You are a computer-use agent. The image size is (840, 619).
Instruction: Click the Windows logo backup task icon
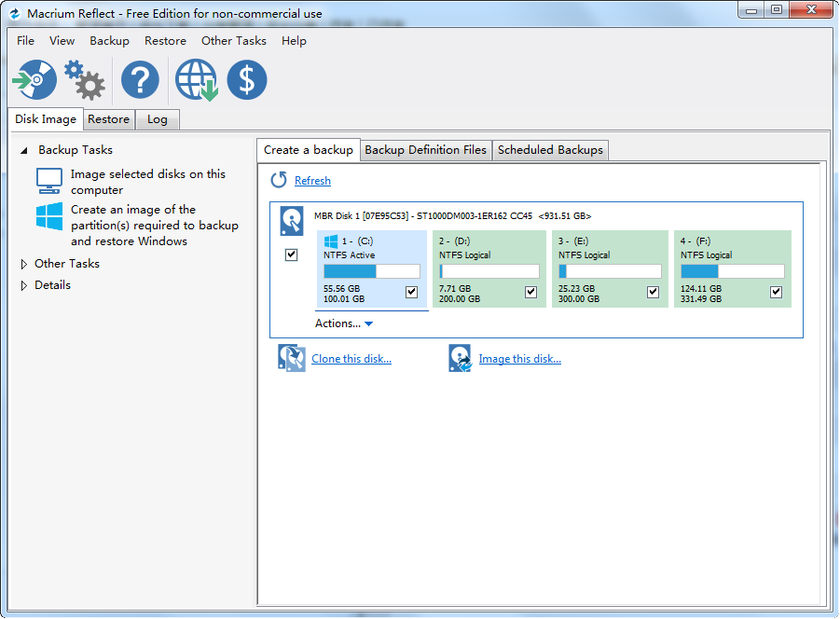(49, 217)
